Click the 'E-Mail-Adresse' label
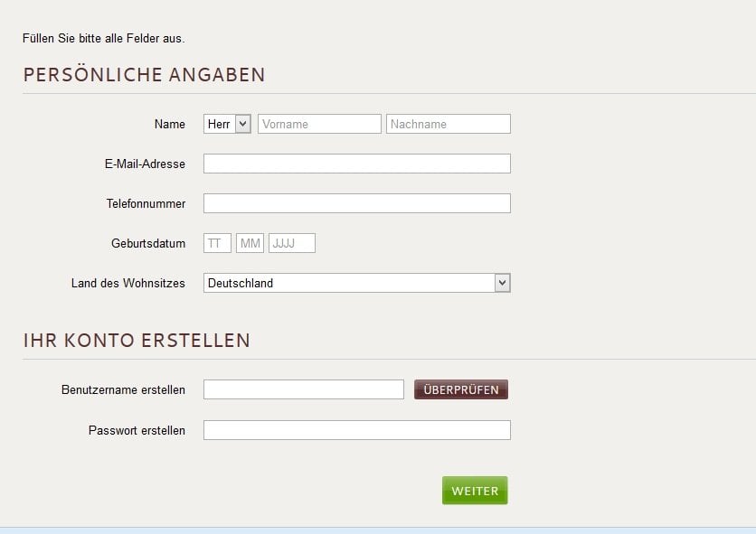 pyautogui.click(x=145, y=164)
